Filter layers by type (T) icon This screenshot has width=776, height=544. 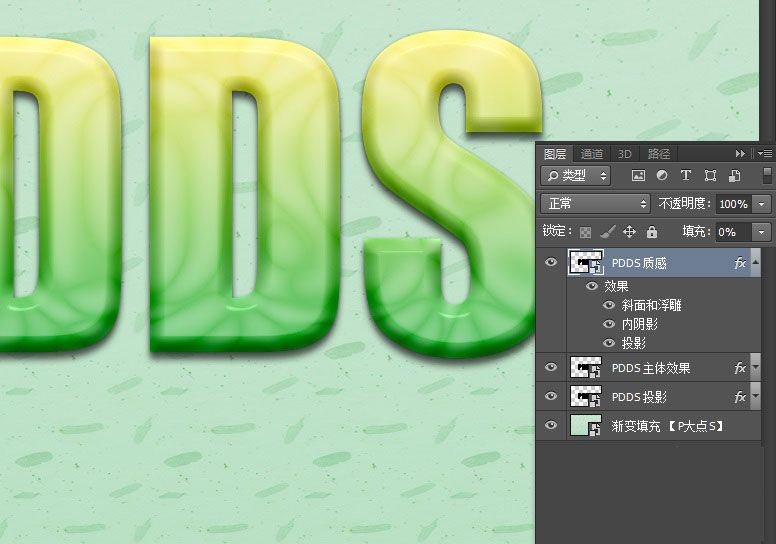point(686,176)
